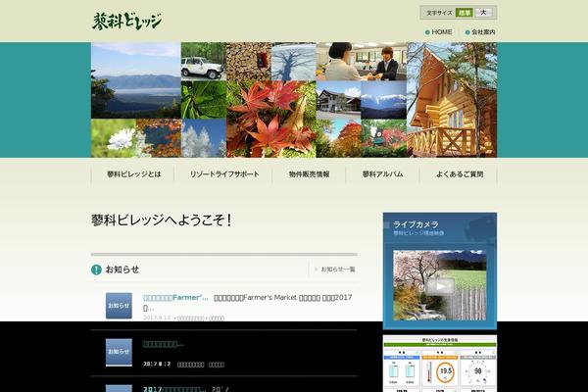The width and height of the screenshot is (588, 392).
Task: Click the humidity gauge showing 98
Action: [478, 371]
